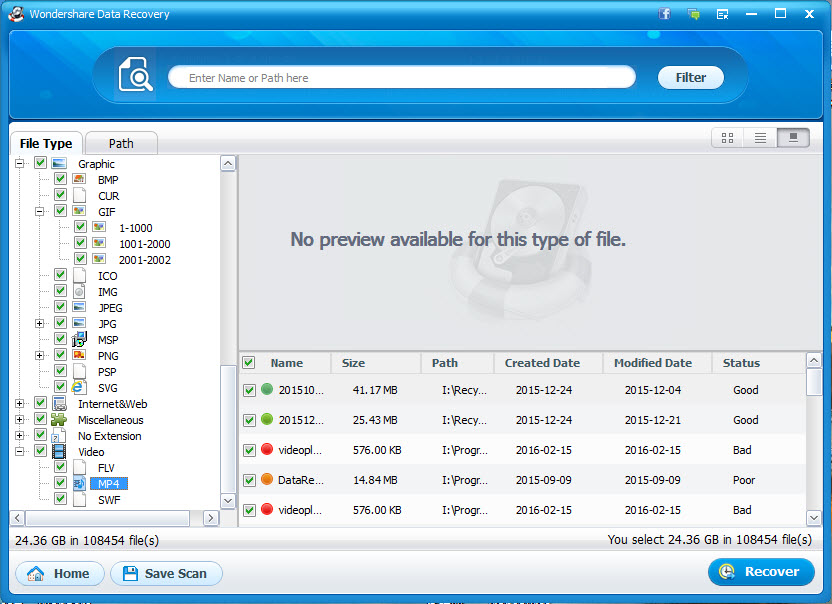Uncheck the SWF checkbox

point(60,498)
